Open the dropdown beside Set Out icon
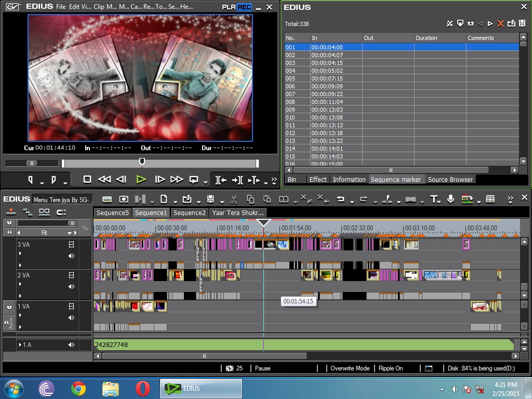 [65, 183]
